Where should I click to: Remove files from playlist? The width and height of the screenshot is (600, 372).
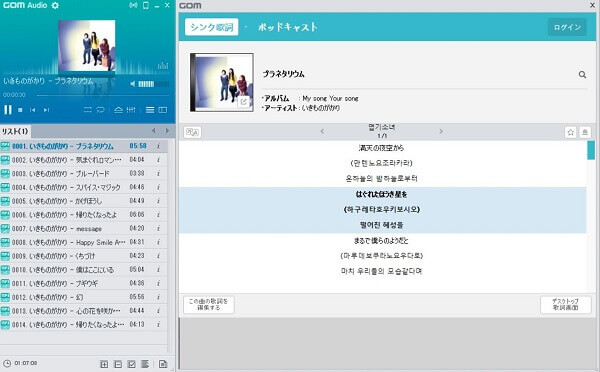[x=118, y=364]
